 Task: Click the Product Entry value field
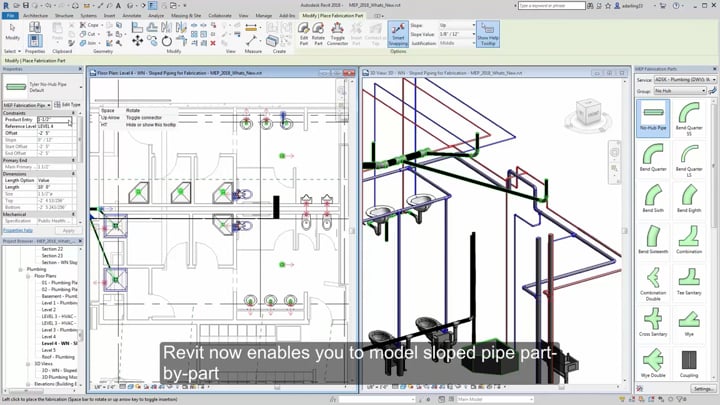coord(55,119)
